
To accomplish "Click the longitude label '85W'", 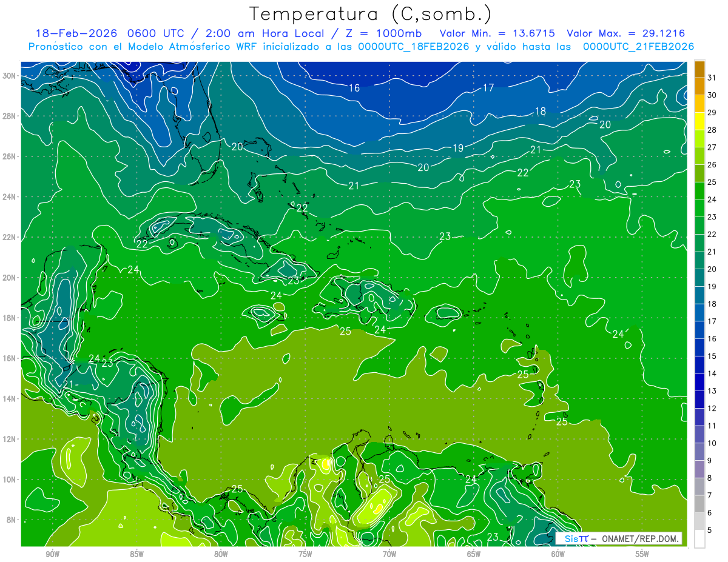I will pos(136,554).
